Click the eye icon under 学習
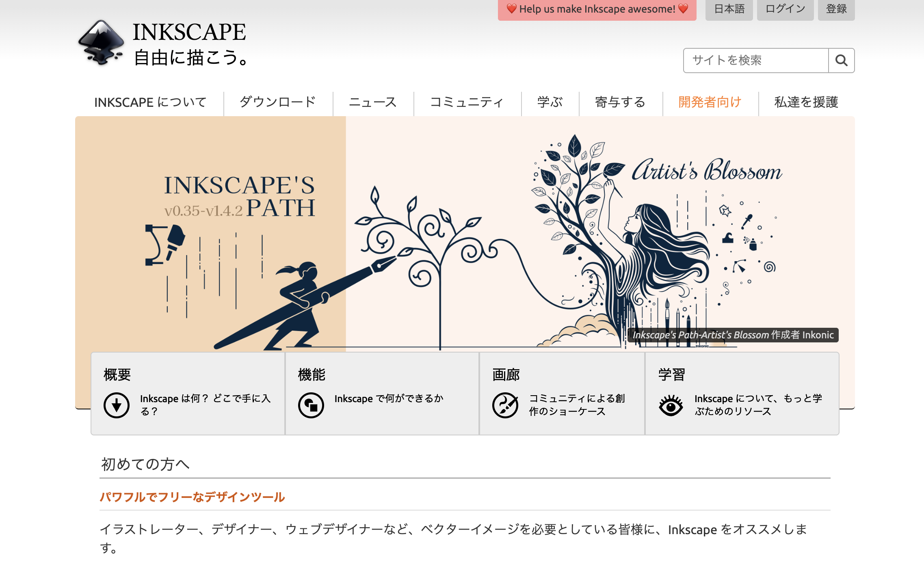Viewport: 924px width, 567px height. click(671, 405)
